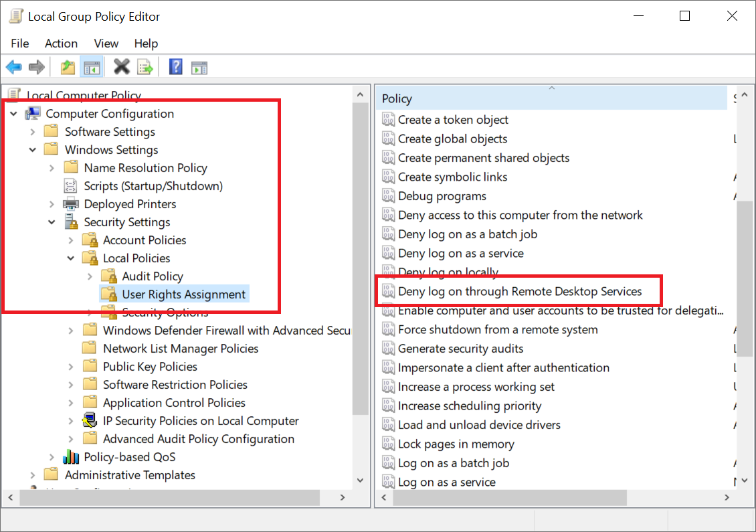Collapse the Security Settings node
This screenshot has height=532, width=756.
(52, 222)
